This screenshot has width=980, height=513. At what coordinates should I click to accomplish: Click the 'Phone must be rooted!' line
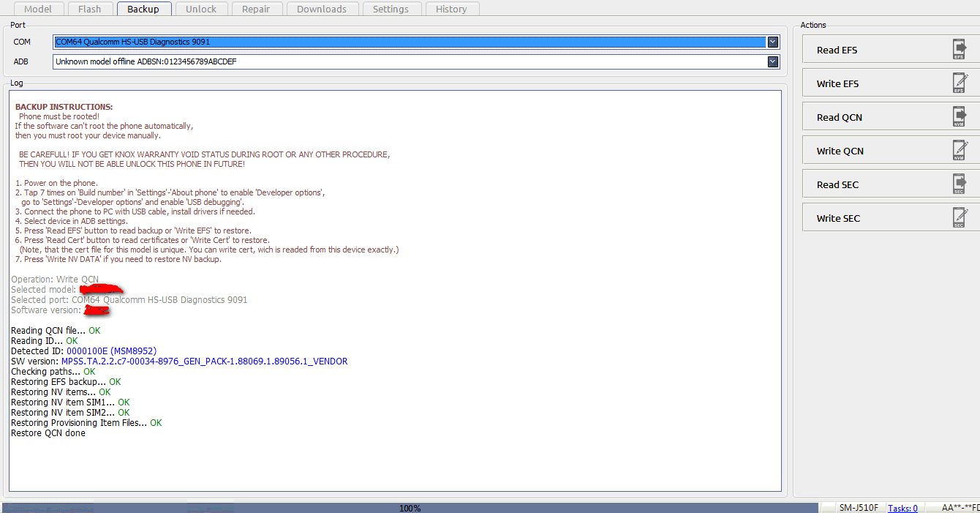pos(59,116)
